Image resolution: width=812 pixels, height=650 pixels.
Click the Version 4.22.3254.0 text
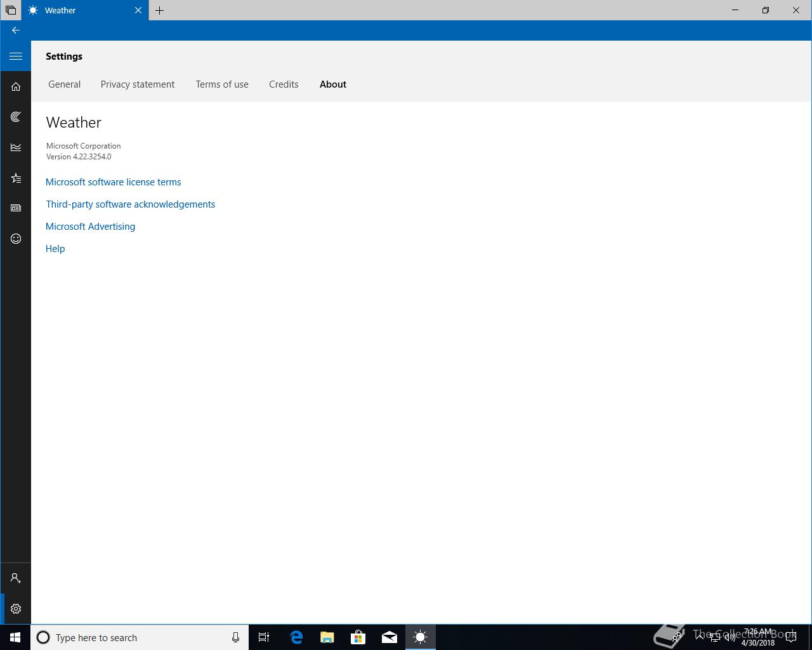pyautogui.click(x=79, y=157)
